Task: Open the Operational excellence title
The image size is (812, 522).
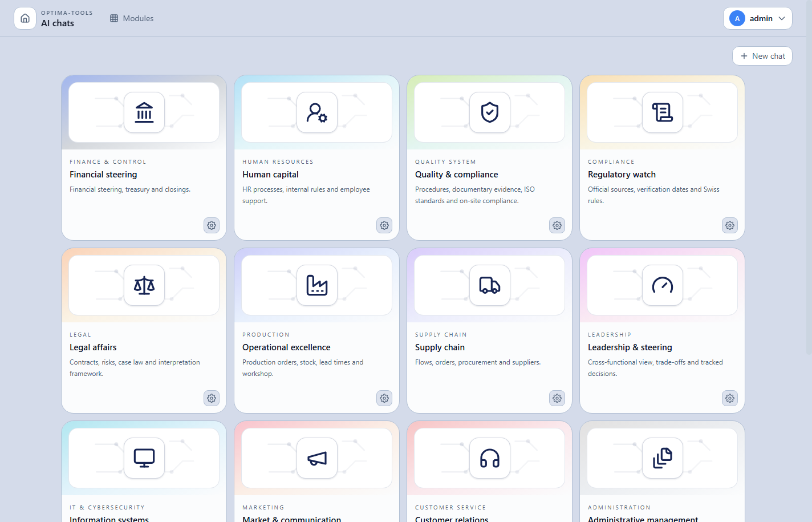Action: [286, 347]
